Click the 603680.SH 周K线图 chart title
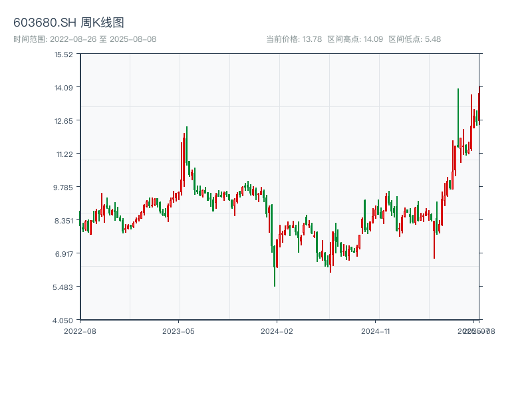Viewport: 532px width, 399px height. tap(68, 23)
